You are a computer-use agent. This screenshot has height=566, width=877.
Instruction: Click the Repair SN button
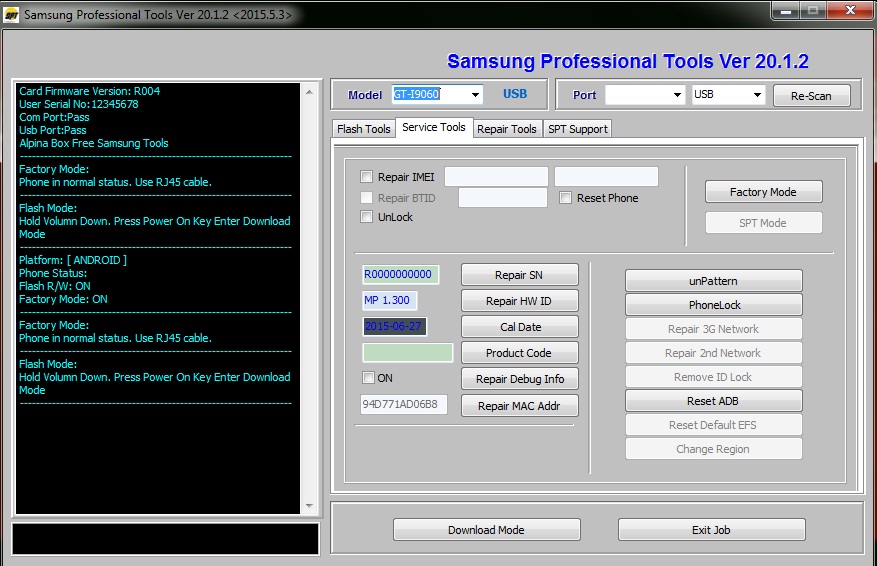tap(520, 275)
